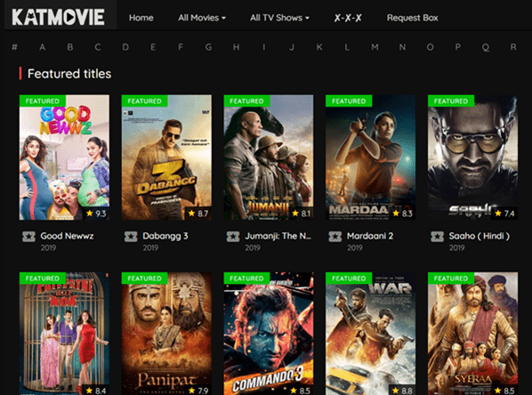Filter titles by letter H
Image resolution: width=532 pixels, height=395 pixels.
tap(236, 47)
